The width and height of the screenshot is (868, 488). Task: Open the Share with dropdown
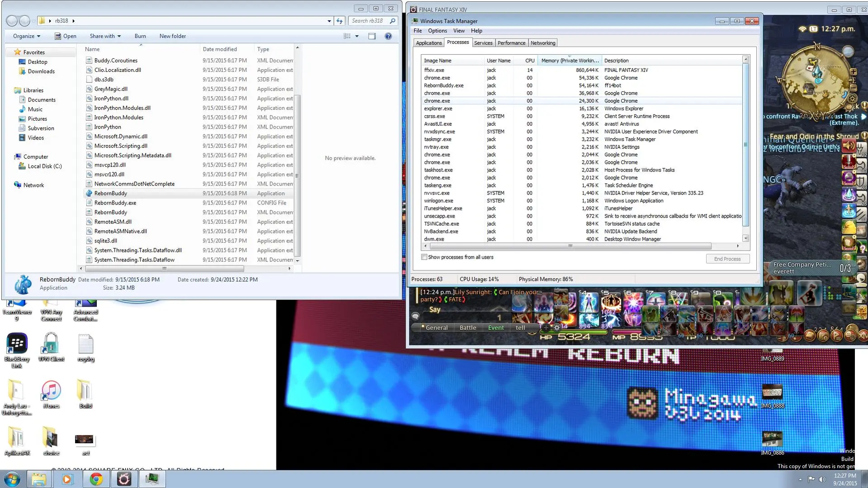coord(105,36)
